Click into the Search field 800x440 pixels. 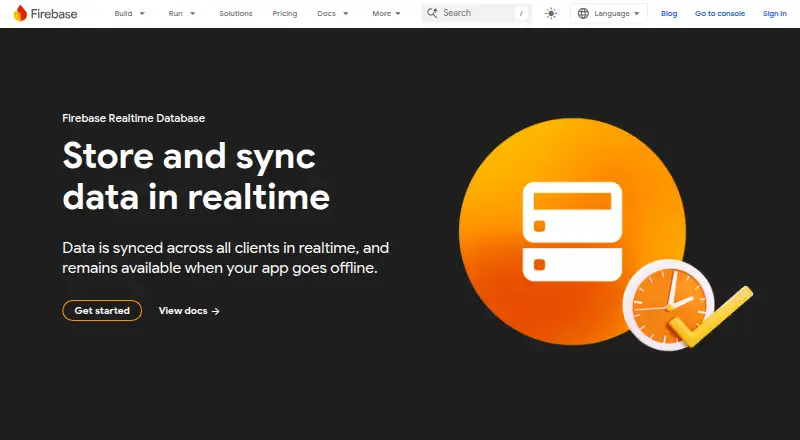(477, 13)
